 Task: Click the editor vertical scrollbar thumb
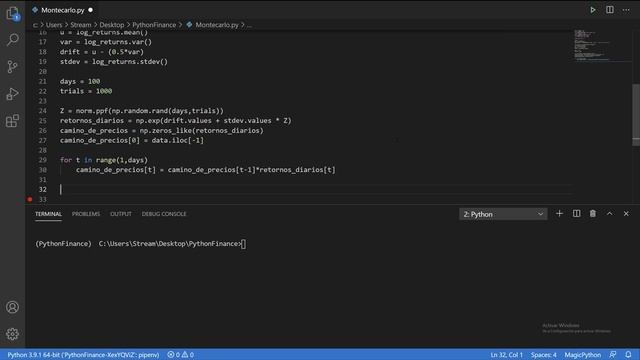(636, 114)
